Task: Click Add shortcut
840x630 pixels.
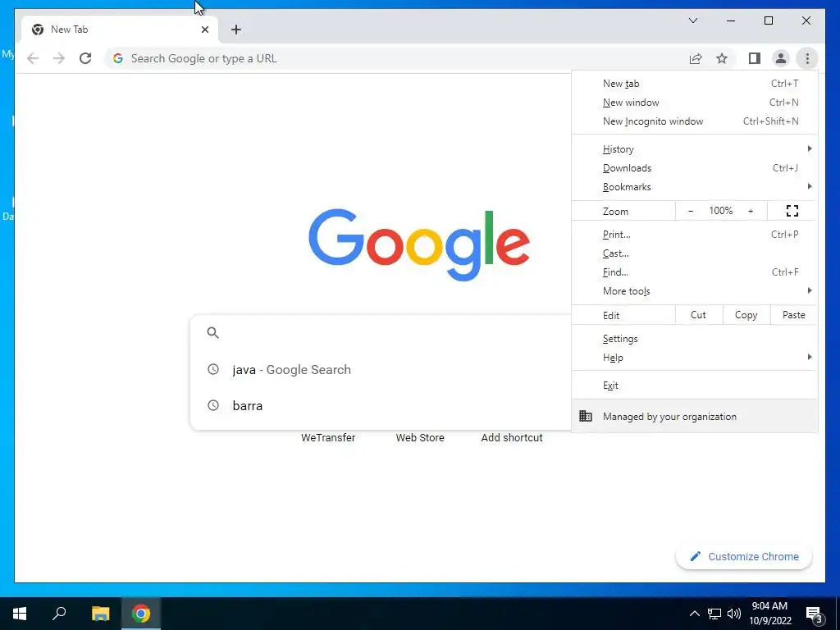Action: tap(512, 437)
